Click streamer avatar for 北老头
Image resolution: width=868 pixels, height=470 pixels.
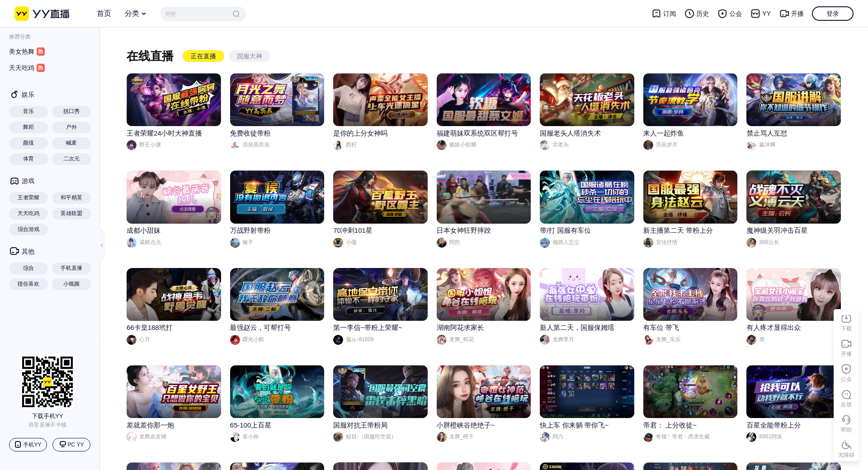545,145
